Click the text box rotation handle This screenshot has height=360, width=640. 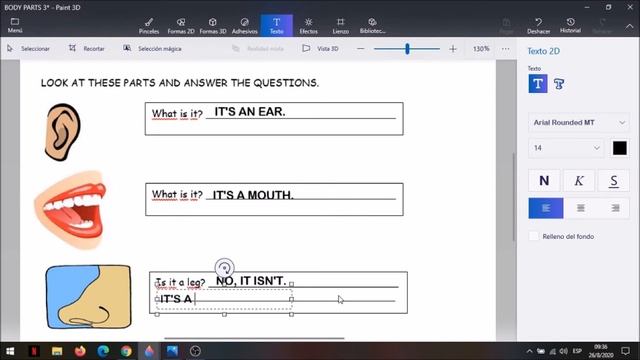tap(224, 268)
